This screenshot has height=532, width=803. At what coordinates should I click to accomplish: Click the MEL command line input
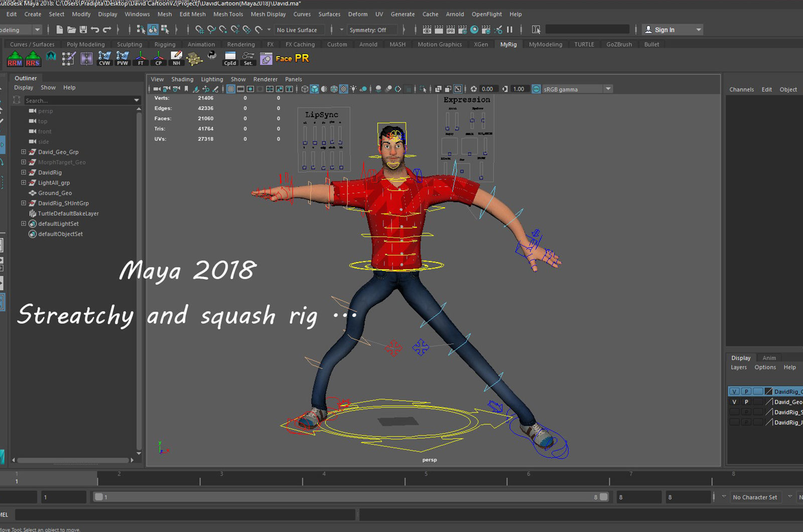click(x=185, y=514)
